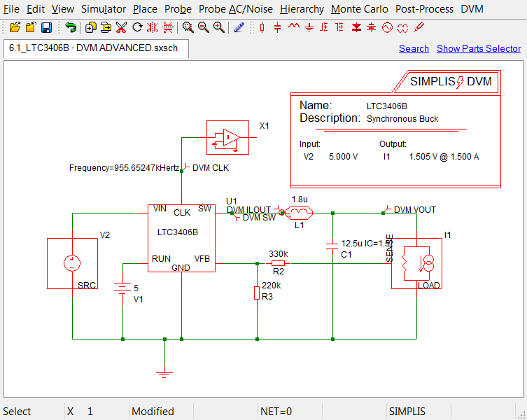
Task: Place an inductor from the toolbar
Action: point(293,27)
